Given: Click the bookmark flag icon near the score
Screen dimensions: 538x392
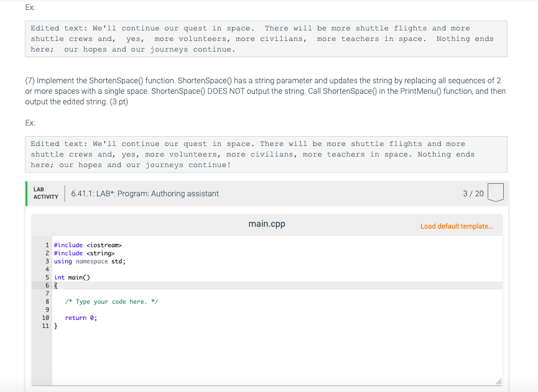Looking at the screenshot, I should [496, 193].
